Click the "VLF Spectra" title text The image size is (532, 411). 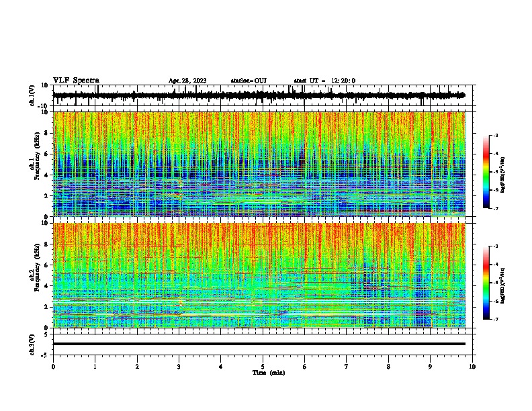[x=76, y=81]
